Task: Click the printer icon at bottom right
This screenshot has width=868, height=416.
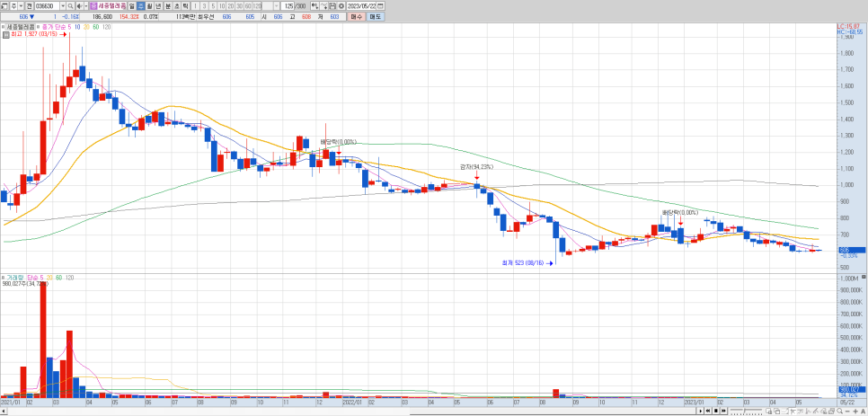Action: point(831,411)
